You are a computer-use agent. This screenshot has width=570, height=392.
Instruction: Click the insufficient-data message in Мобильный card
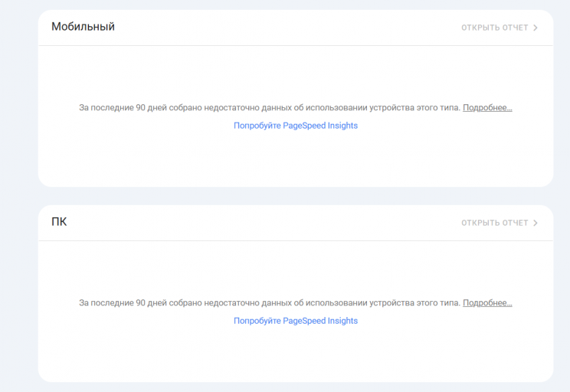click(270, 108)
